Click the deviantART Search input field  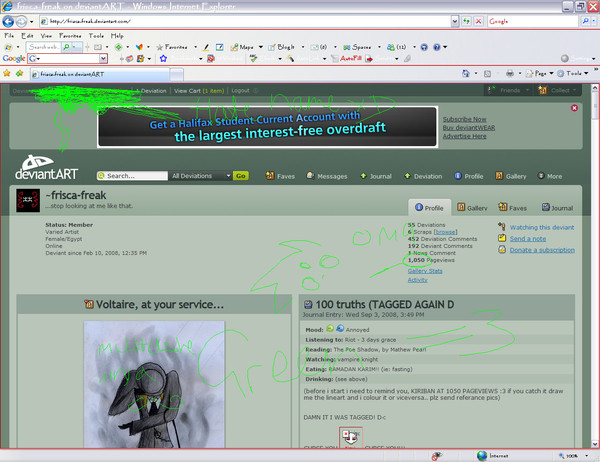132,176
